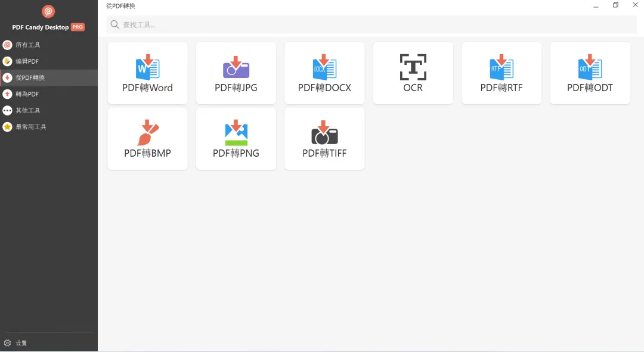This screenshot has width=644, height=352.
Task: Open the PDF轉PNG image icon
Action: click(x=236, y=132)
